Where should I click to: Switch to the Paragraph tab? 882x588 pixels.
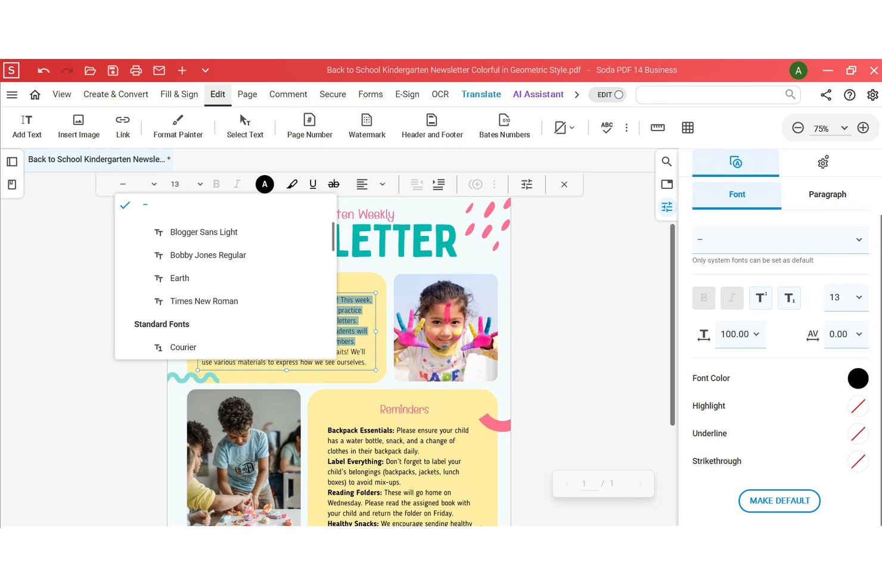pos(827,194)
